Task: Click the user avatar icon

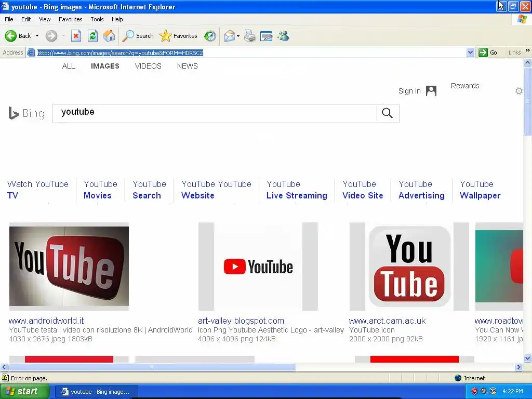Action: [x=431, y=91]
